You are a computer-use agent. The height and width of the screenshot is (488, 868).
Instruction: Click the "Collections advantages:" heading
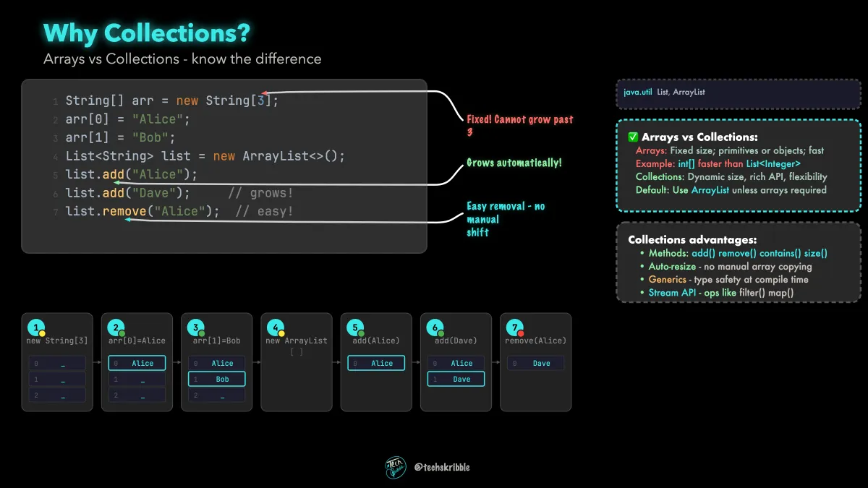(692, 239)
